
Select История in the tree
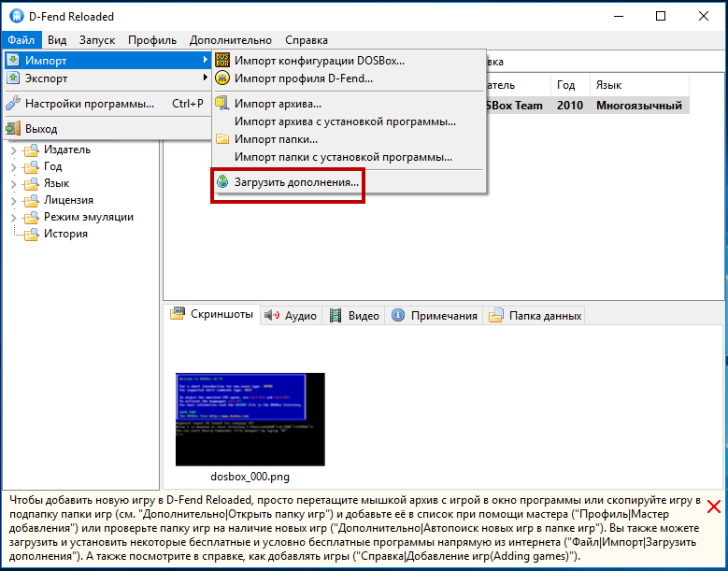coord(66,234)
